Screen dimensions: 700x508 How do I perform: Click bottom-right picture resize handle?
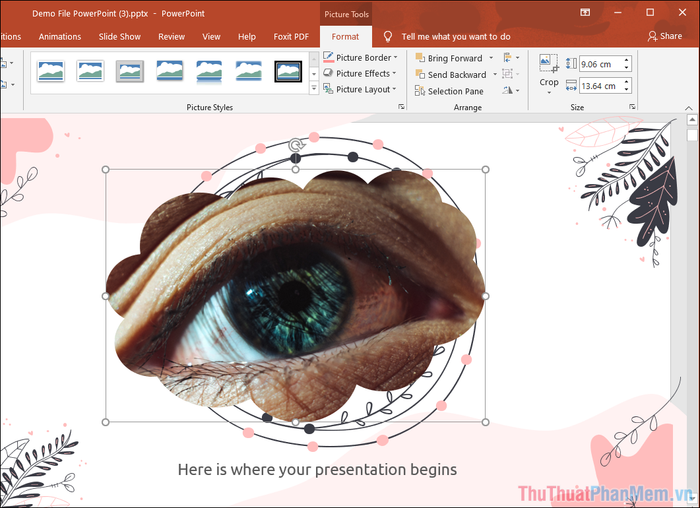(x=486, y=422)
